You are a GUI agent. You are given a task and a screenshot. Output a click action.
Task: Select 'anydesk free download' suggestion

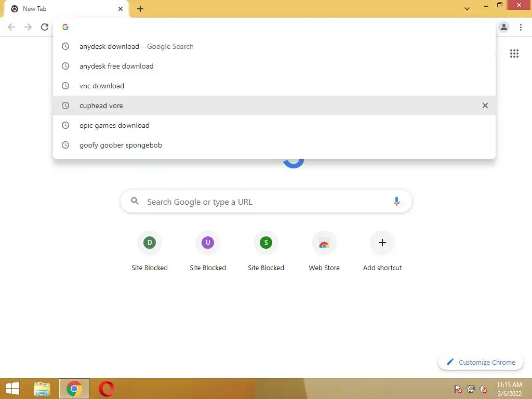(274, 66)
